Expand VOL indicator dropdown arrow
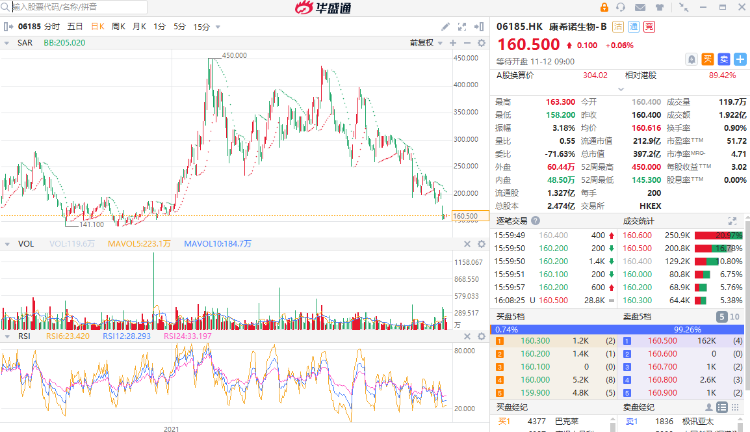Image resolution: width=750 pixels, height=432 pixels. tap(7, 244)
